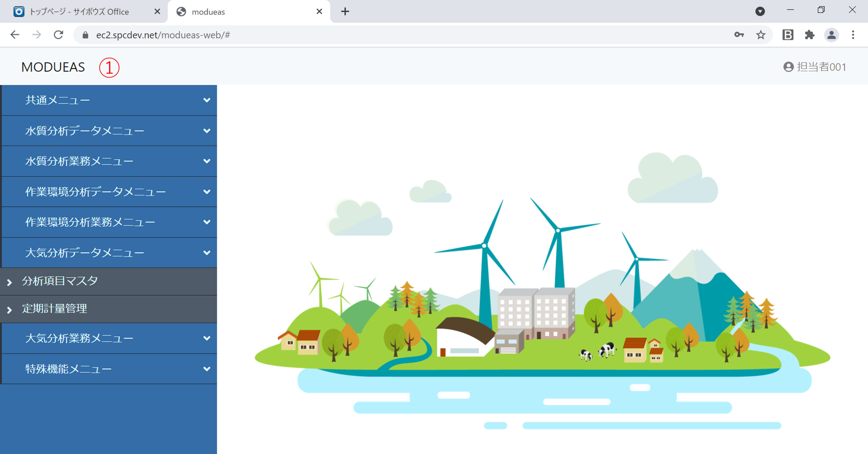
Task: Click user avatar icon beside 担当者001
Action: (x=788, y=67)
